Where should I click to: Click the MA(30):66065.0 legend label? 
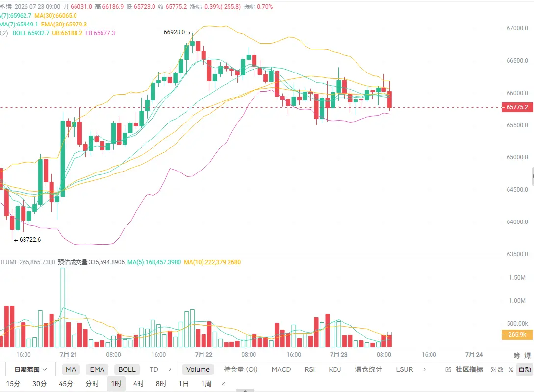pyautogui.click(x=55, y=16)
